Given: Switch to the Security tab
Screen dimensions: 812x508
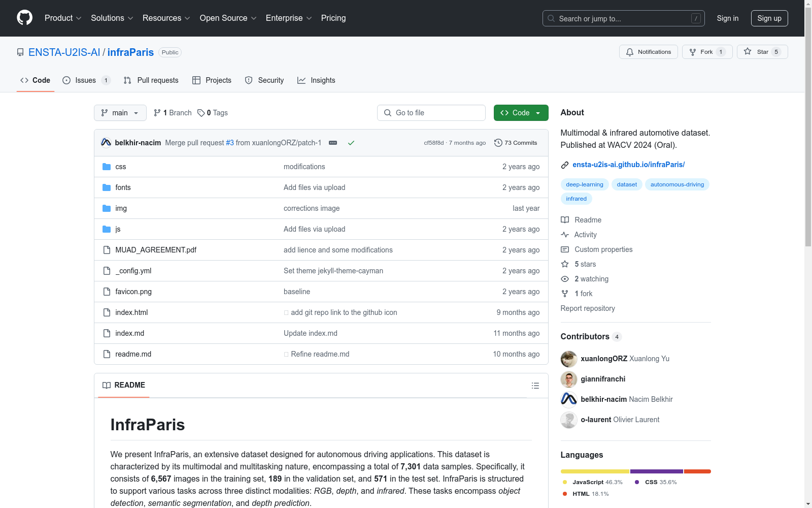Looking at the screenshot, I should [264, 80].
